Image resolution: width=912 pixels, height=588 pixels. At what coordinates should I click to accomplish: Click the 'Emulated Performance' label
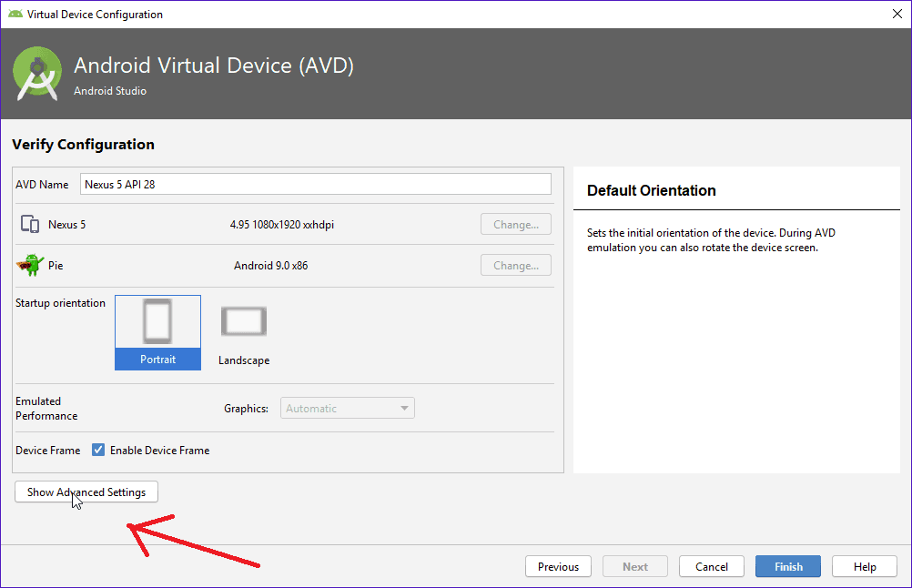click(x=46, y=409)
